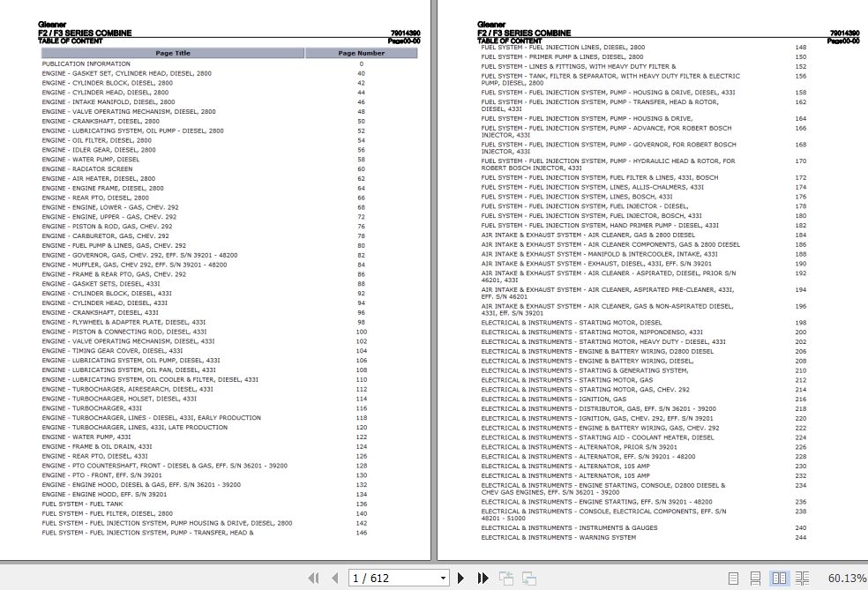Viewport: 868px width, 590px height.
Task: Select DISTRIBUTOR, GAS, EFF. S/N 36201 - 39200
Action: click(x=599, y=409)
